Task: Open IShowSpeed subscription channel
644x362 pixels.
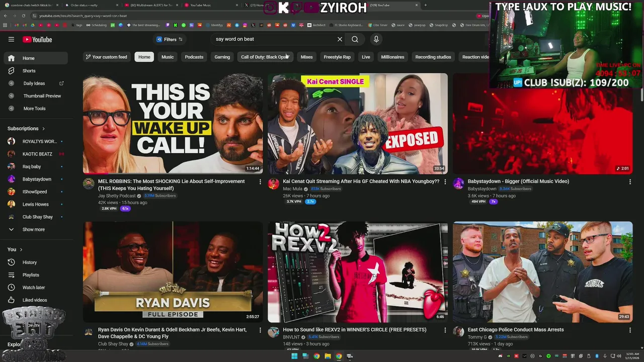Action: tap(35, 192)
